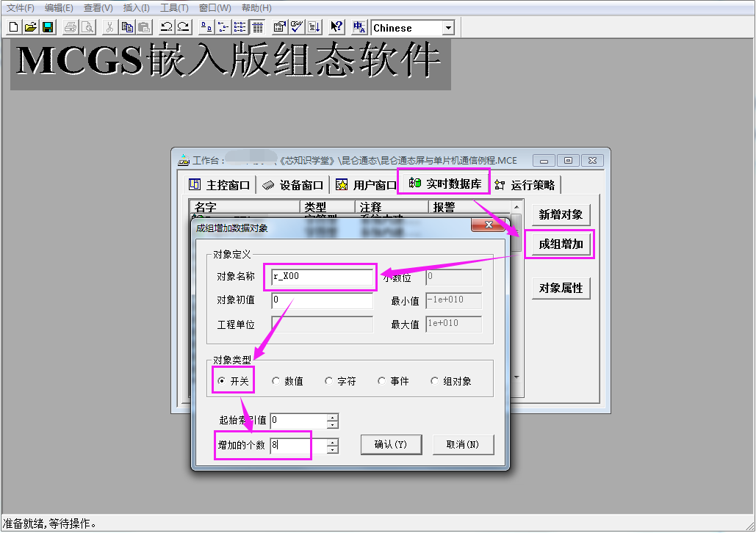
Task: Click the language translation icon
Action: (359, 27)
